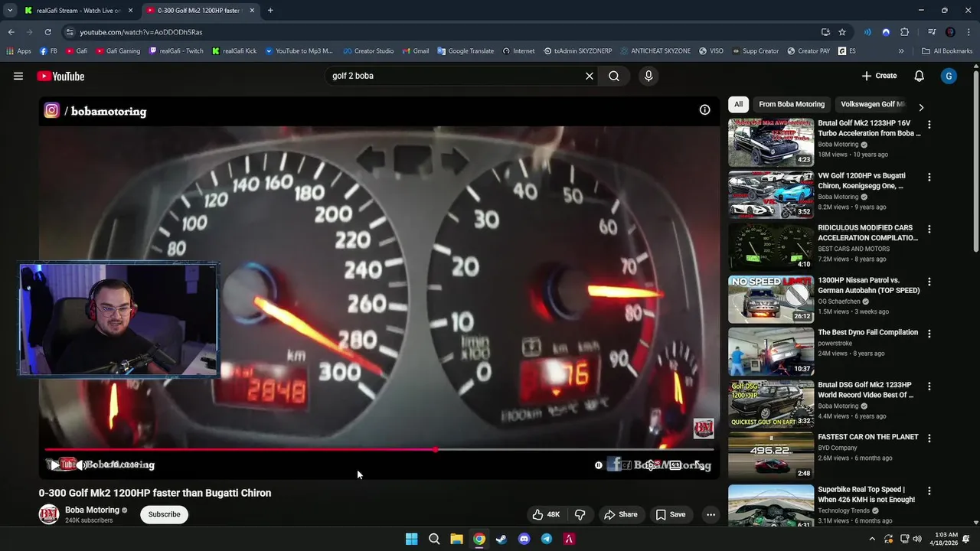Open Chrome media controls icon
The width and height of the screenshot is (980, 551).
coord(932,32)
